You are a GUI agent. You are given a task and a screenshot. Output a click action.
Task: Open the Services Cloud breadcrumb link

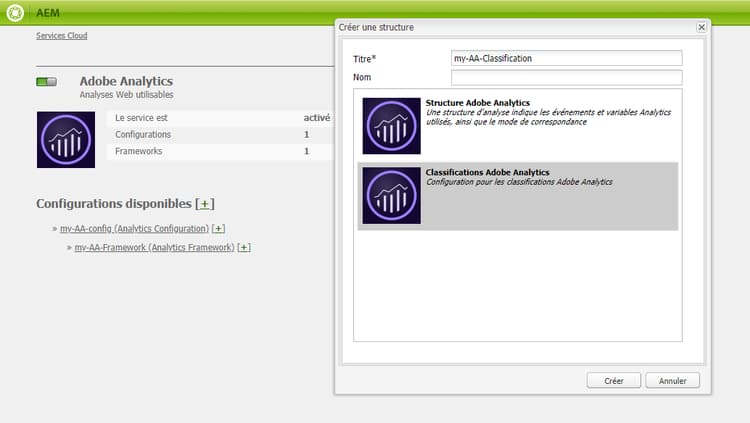click(x=62, y=35)
